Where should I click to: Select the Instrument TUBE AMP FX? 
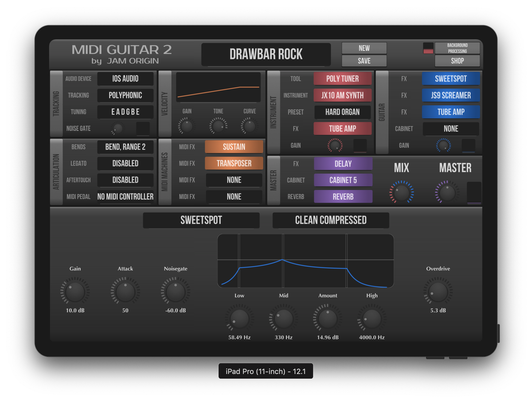pos(343,129)
